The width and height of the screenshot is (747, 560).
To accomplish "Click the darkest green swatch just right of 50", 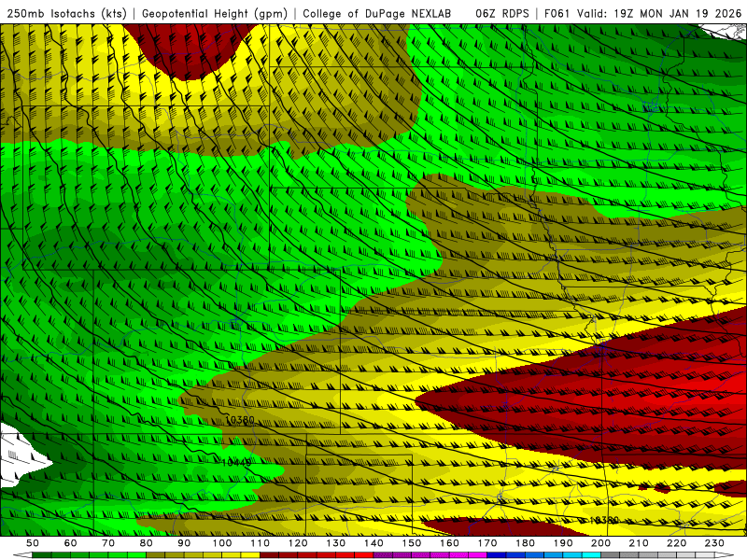I will [42, 555].
